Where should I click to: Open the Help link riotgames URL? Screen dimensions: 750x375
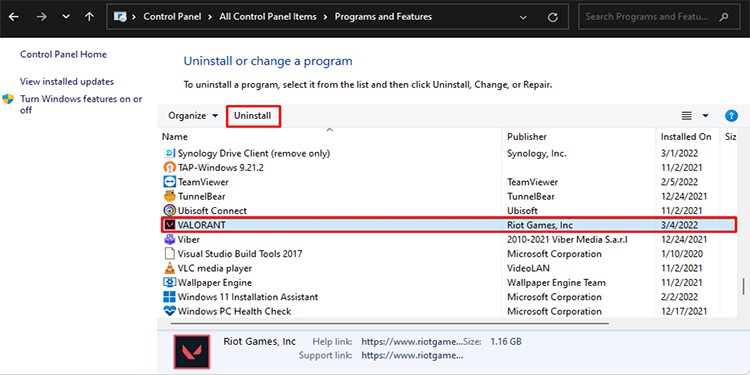click(x=412, y=342)
